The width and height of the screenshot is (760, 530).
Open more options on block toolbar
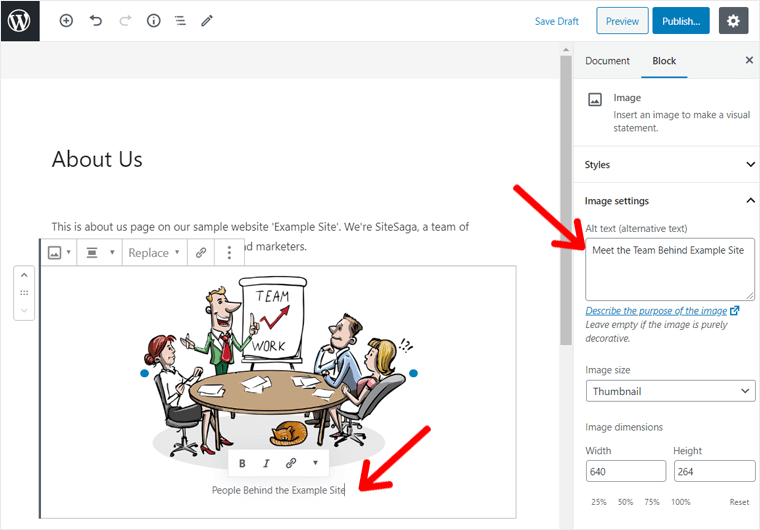point(229,253)
